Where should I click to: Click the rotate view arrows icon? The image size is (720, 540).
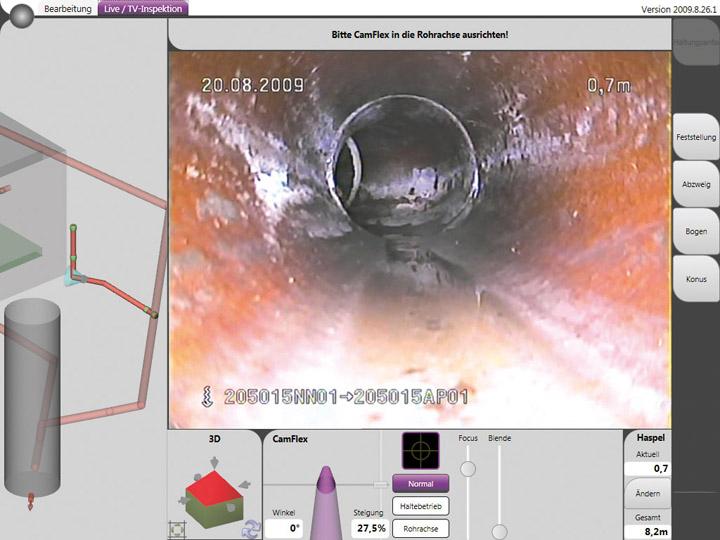(250, 529)
